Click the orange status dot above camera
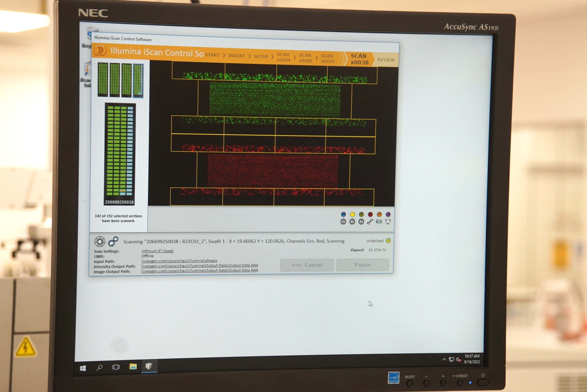The image size is (587, 392). click(379, 214)
